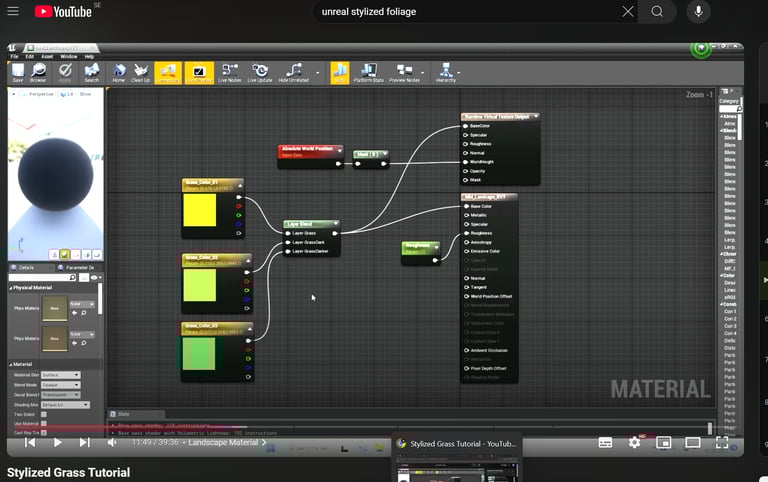768x482 pixels.
Task: Click Save in material editor toolbar
Action: click(x=18, y=72)
